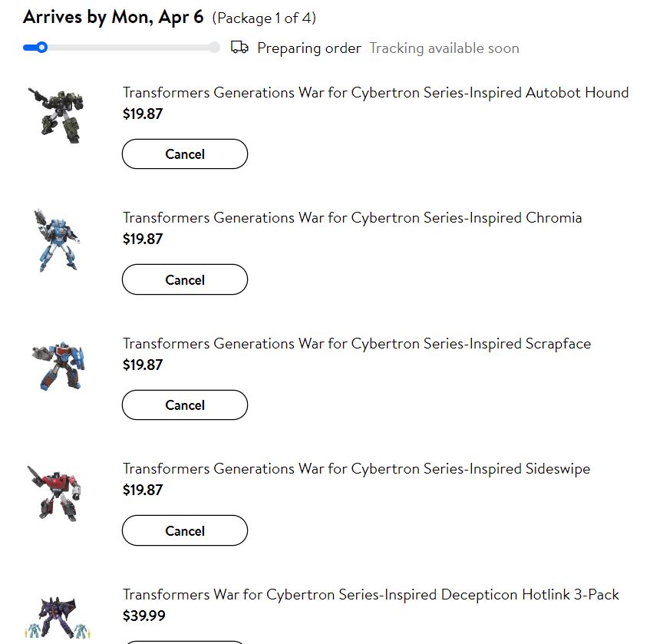Cancel the Autobot Hound item
The width and height of the screenshot is (663, 644).
click(x=185, y=154)
